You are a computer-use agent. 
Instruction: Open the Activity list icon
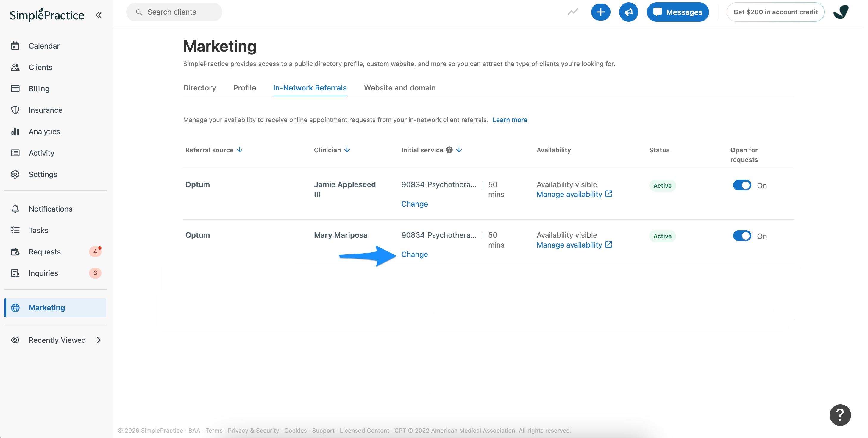[x=15, y=153]
